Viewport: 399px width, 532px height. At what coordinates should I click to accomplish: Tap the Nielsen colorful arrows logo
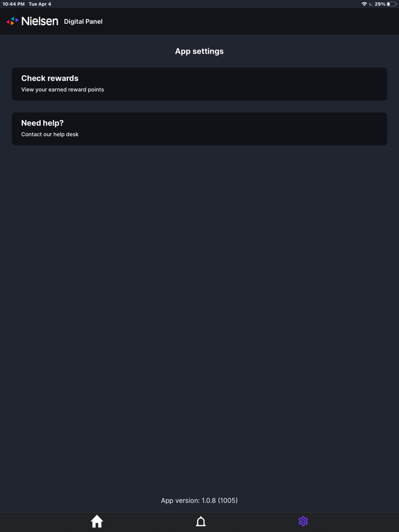click(12, 21)
